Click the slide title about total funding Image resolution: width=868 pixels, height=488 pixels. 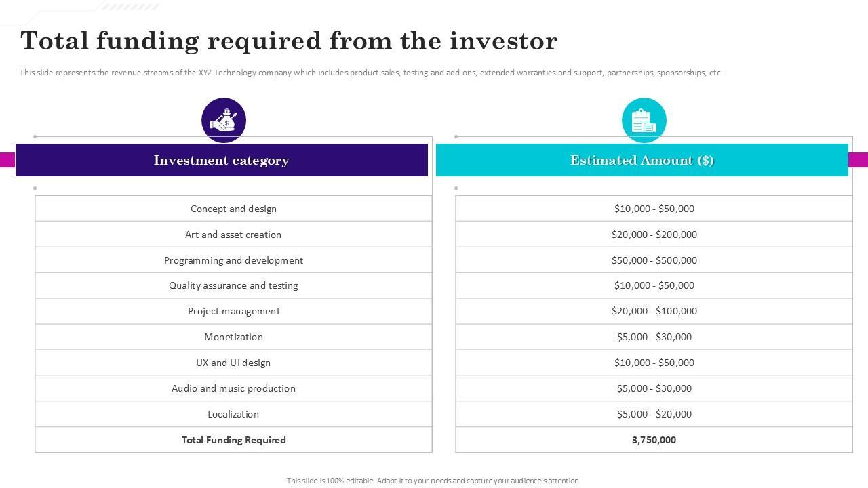(289, 41)
